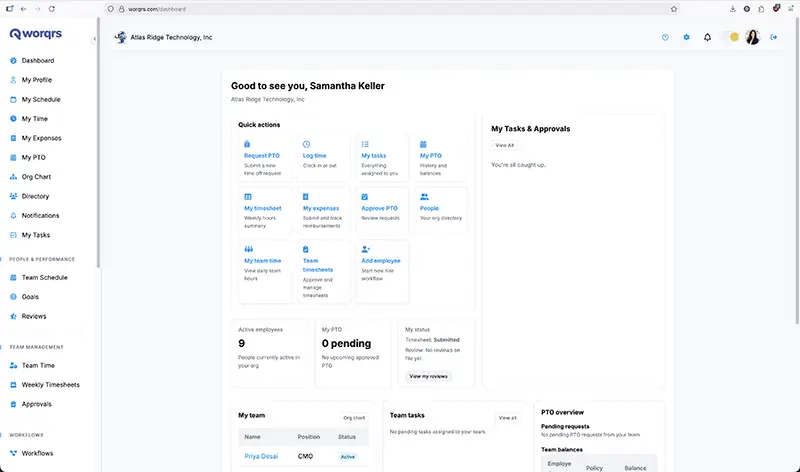
Task: Open the My team time quick action
Action: tap(265, 271)
